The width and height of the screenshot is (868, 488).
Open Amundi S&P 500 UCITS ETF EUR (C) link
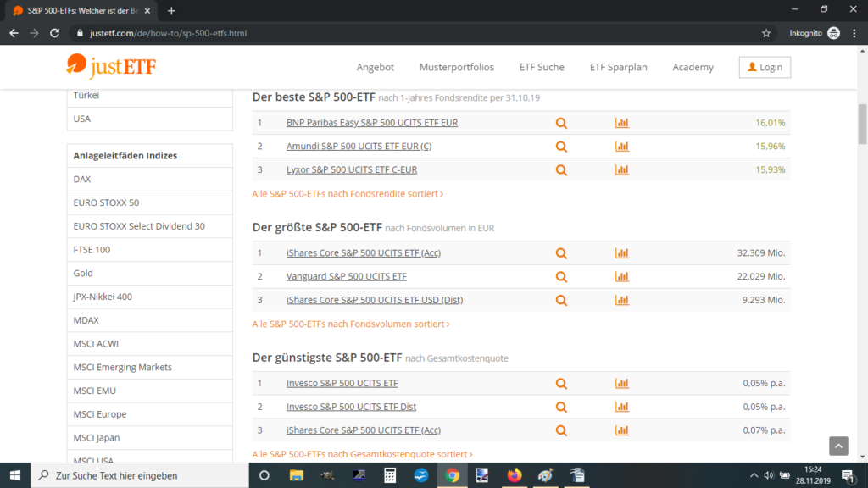[x=359, y=146]
